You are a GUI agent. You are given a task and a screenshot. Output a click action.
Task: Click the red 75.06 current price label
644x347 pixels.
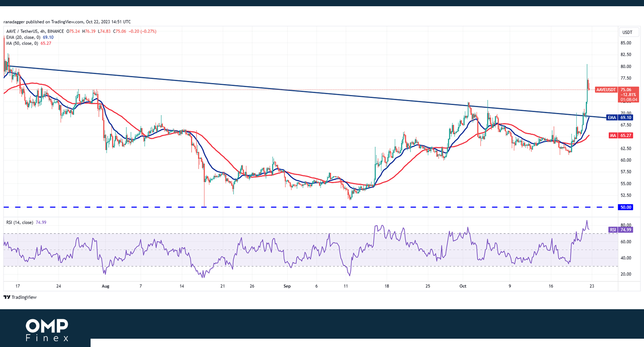pyautogui.click(x=626, y=90)
